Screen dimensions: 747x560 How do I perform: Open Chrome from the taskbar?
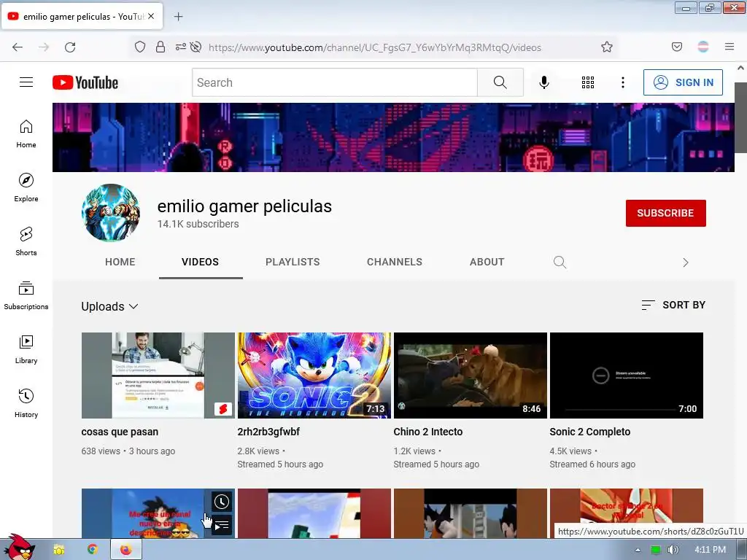93,550
